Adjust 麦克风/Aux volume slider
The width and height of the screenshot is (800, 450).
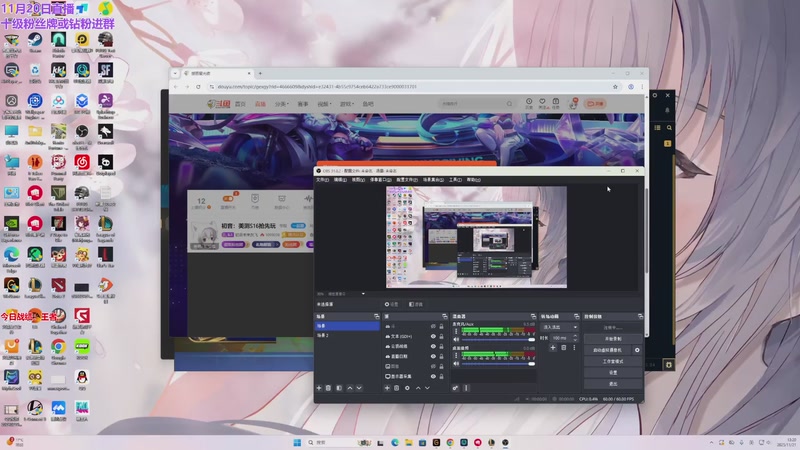click(x=498, y=339)
